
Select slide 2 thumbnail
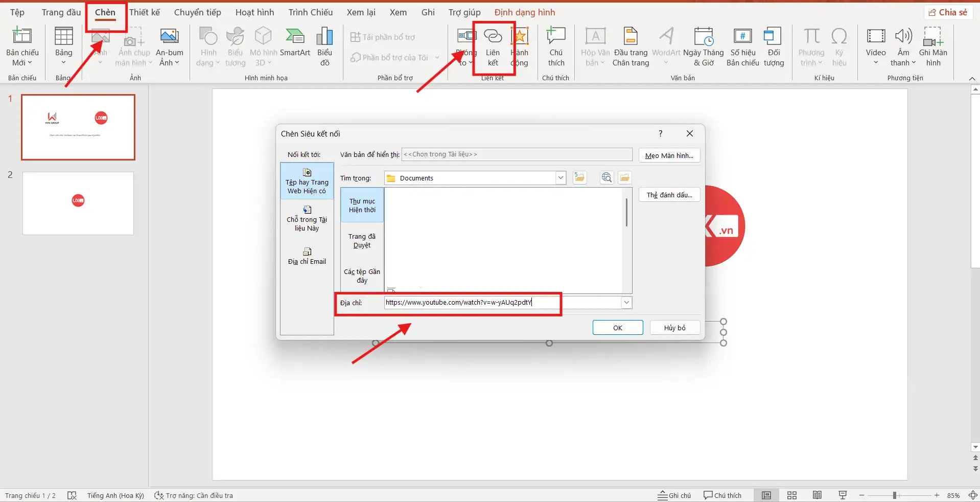click(78, 203)
